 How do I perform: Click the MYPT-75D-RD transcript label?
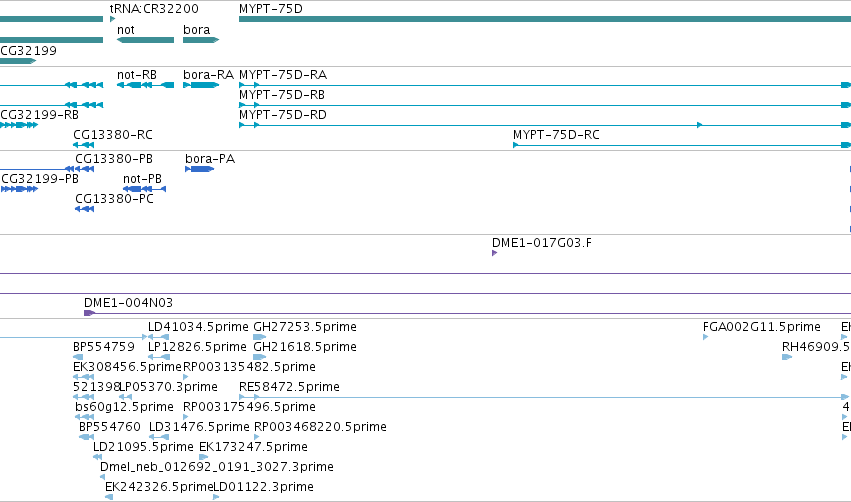click(x=283, y=115)
